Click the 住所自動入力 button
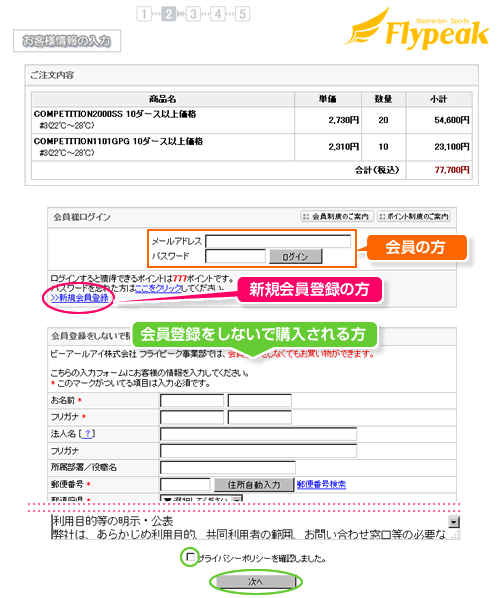The image size is (500, 598). (x=254, y=485)
